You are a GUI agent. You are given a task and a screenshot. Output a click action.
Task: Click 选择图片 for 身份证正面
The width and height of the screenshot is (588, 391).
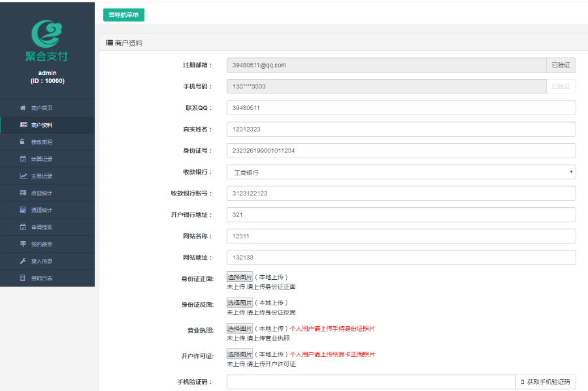(x=240, y=277)
